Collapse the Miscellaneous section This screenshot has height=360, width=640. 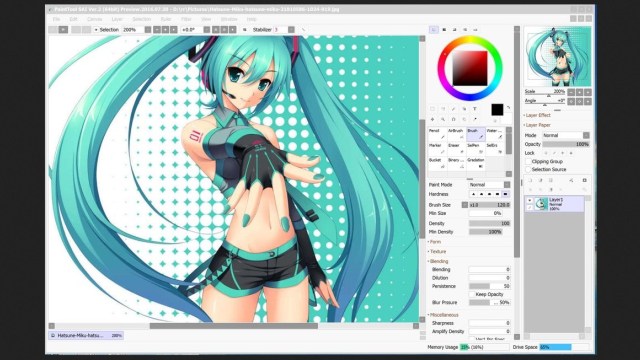(443, 315)
